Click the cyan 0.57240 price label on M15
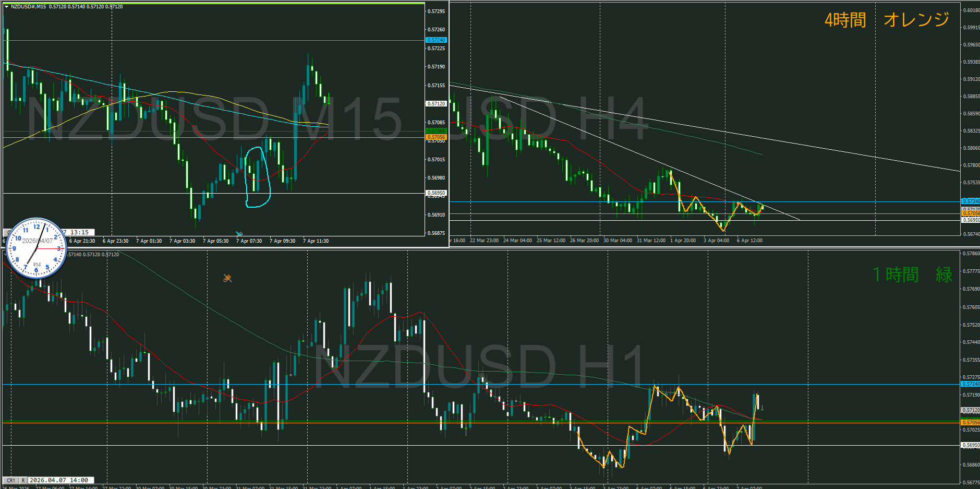The height and width of the screenshot is (489, 980). coord(436,40)
